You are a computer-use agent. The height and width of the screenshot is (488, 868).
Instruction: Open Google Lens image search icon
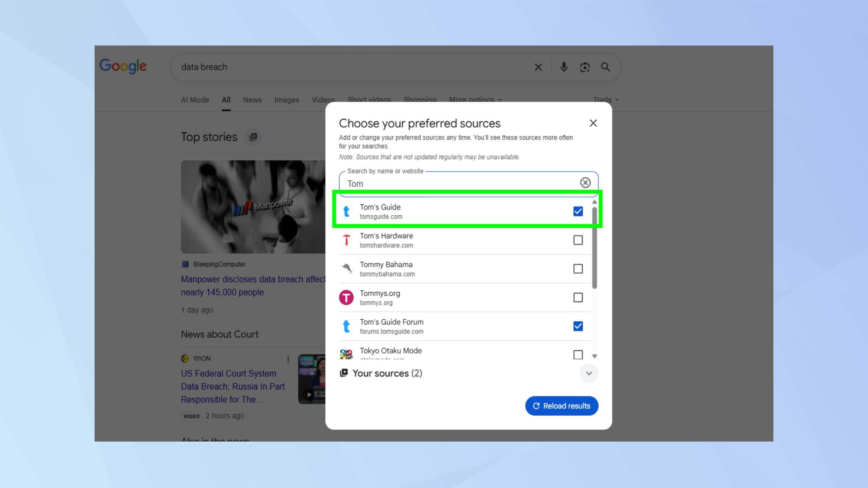point(585,67)
